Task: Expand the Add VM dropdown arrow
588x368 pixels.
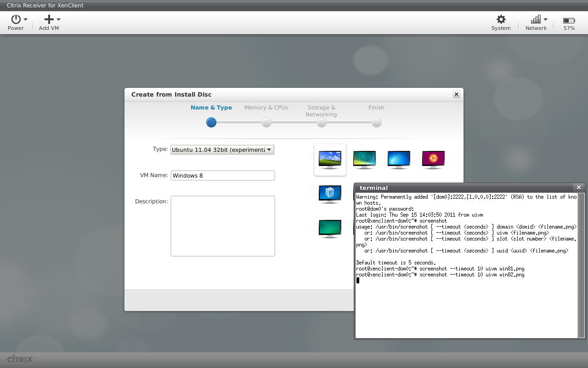Action: point(58,20)
